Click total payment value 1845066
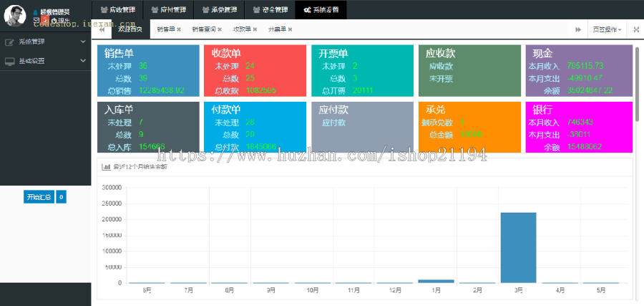 coord(260,146)
